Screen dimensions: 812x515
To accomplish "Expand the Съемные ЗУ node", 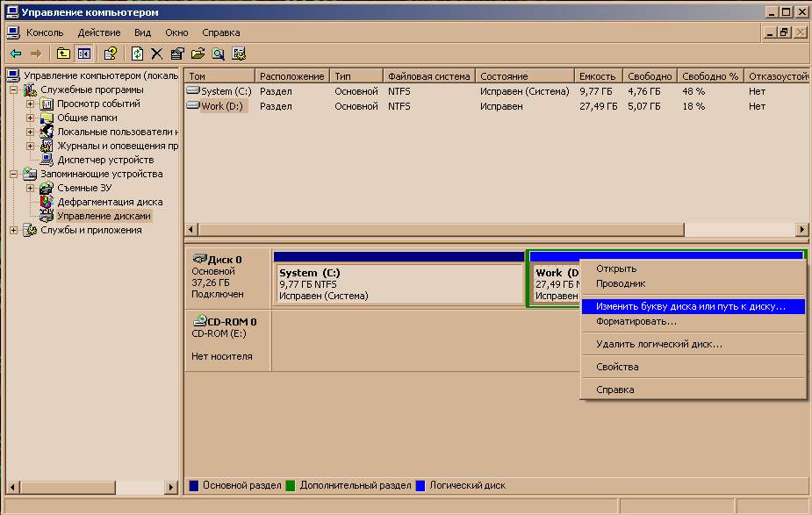I will point(30,188).
